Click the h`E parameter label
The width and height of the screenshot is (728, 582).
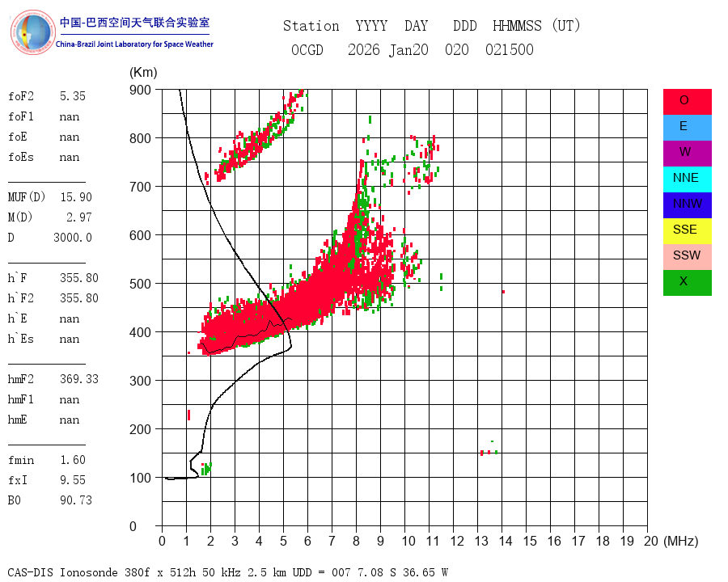pos(18,318)
